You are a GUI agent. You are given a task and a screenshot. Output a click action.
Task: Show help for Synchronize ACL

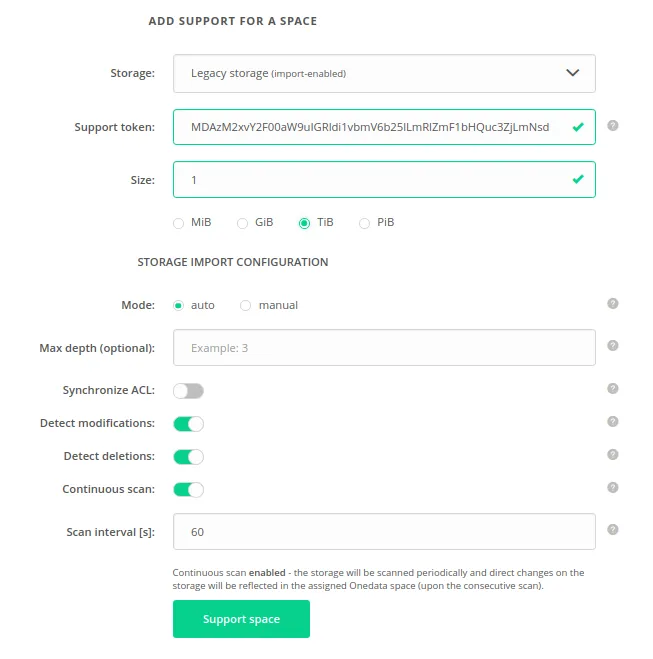(613, 389)
